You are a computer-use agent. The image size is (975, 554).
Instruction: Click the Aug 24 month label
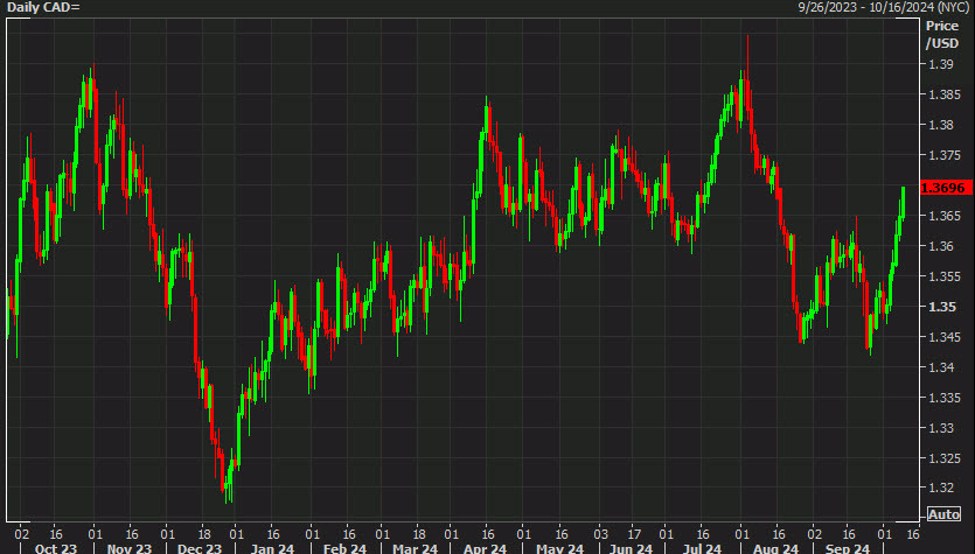click(775, 548)
